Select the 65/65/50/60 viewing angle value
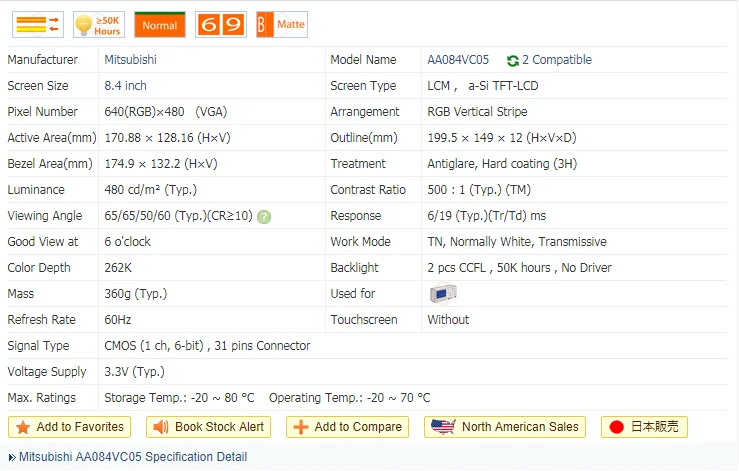Image resolution: width=739 pixels, height=471 pixels. 179,215
